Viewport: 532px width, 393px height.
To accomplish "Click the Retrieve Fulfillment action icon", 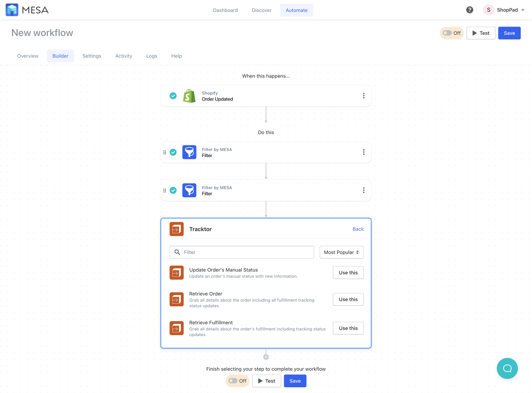I will (x=176, y=328).
